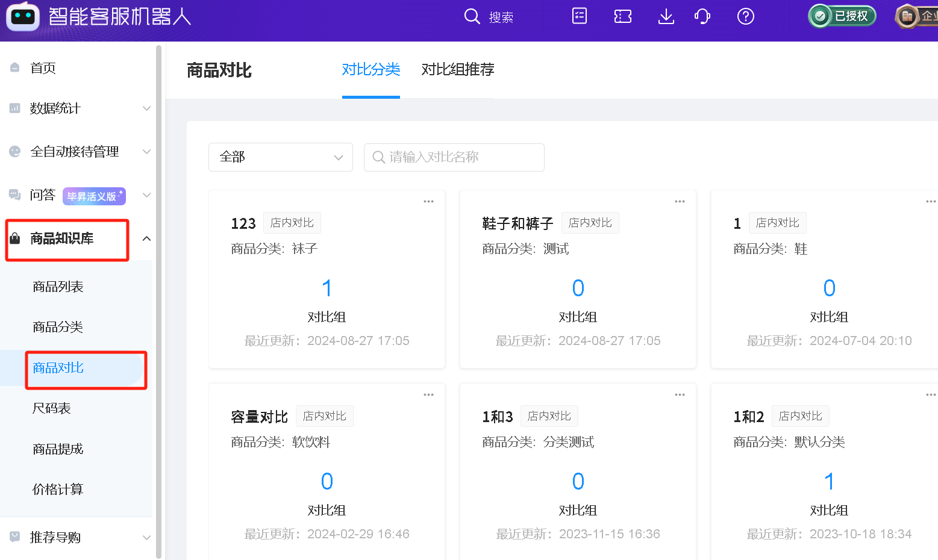Go to 商品分类 in the sidebar
Screen dimensions: 938x560
58,327
